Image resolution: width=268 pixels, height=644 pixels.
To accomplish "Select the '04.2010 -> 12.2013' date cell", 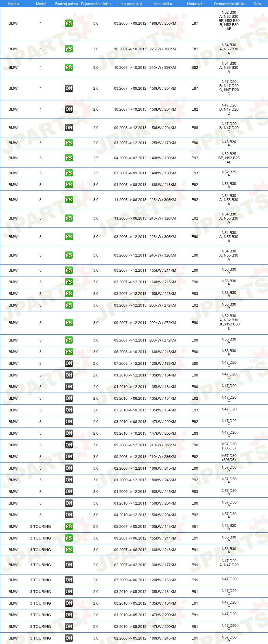I will (x=130, y=515).
